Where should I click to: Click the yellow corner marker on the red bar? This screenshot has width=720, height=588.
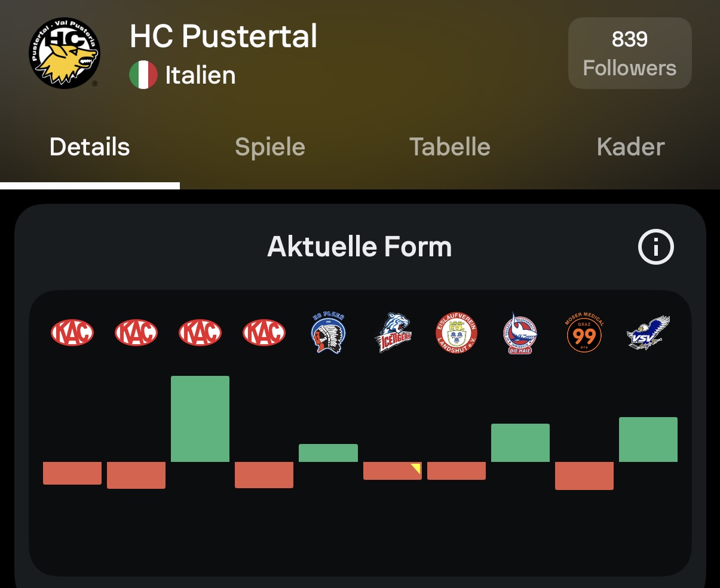pos(416,467)
